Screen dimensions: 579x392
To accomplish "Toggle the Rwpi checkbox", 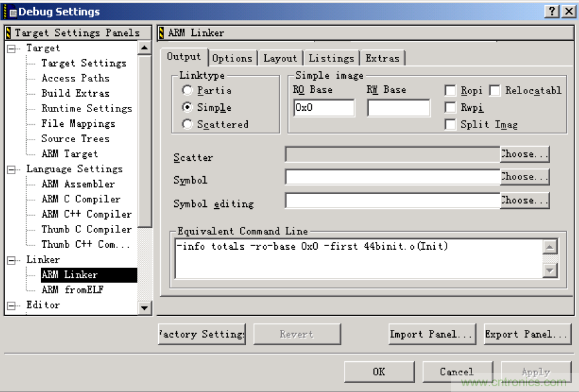I will [450, 108].
